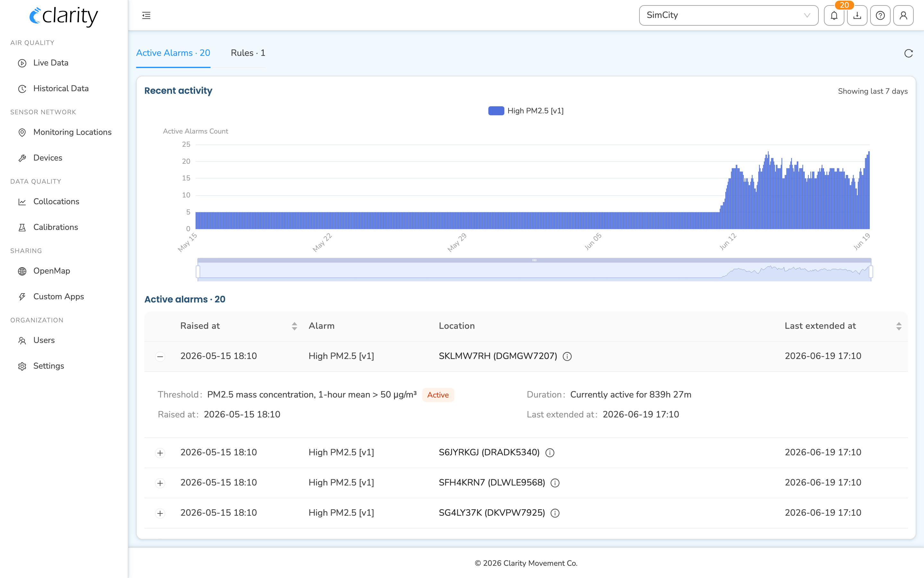The width and height of the screenshot is (924, 578).
Task: Expand the SFH4KRN7 alarm row
Action: click(x=160, y=483)
